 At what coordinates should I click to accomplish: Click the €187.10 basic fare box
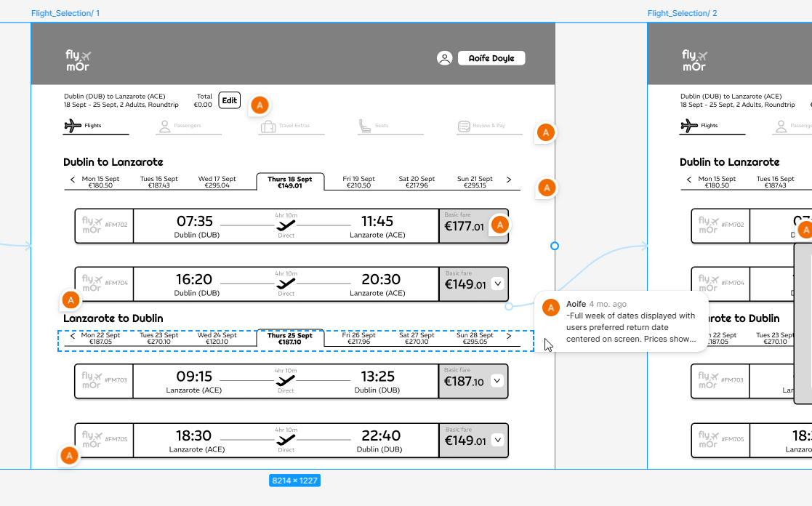(473, 381)
